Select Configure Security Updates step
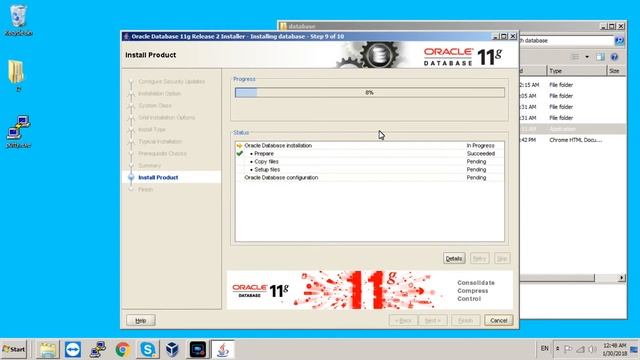The width and height of the screenshot is (640, 360). pos(171,82)
